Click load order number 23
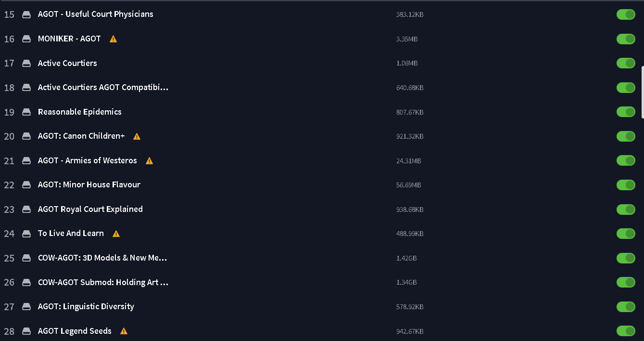The image size is (644, 341). [9, 210]
